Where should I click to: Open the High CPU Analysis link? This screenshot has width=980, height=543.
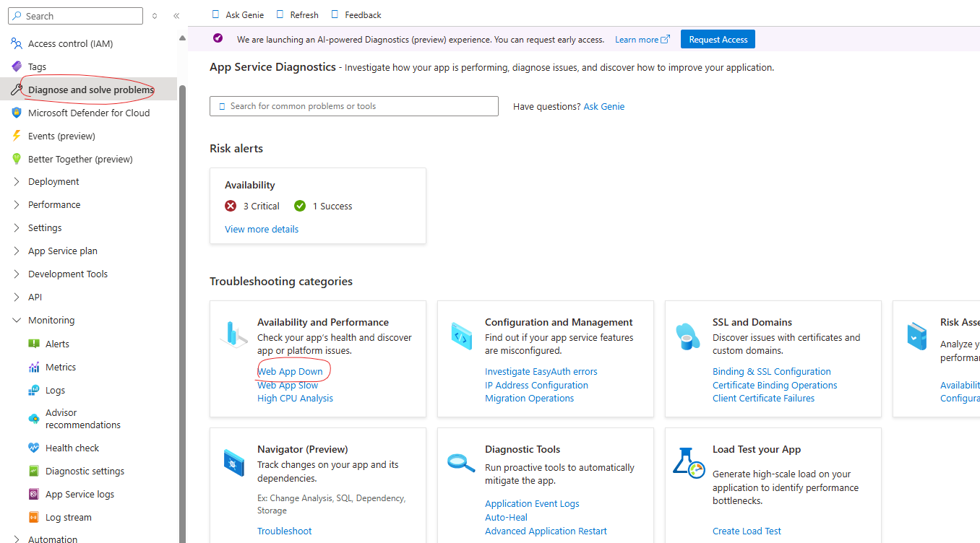[x=295, y=398]
